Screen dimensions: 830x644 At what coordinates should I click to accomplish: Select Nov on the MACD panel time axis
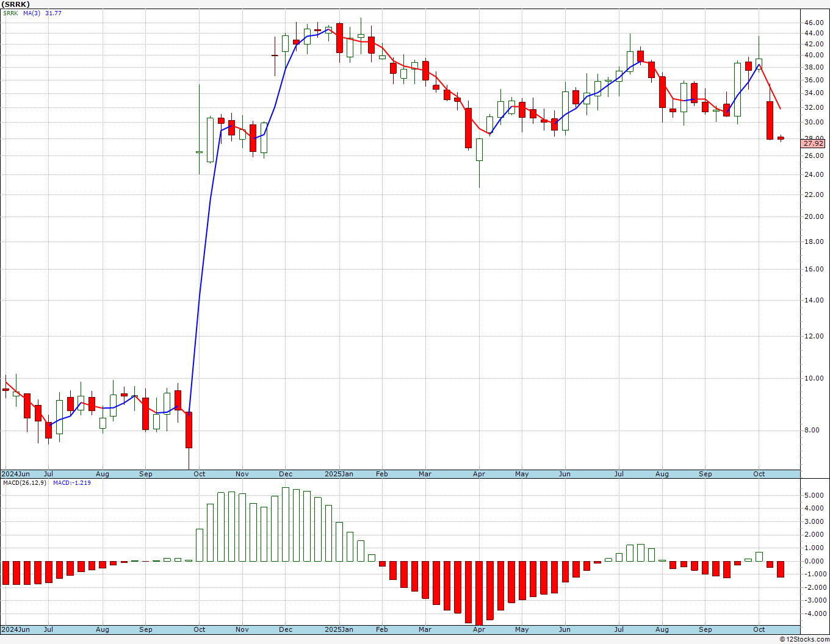242,630
